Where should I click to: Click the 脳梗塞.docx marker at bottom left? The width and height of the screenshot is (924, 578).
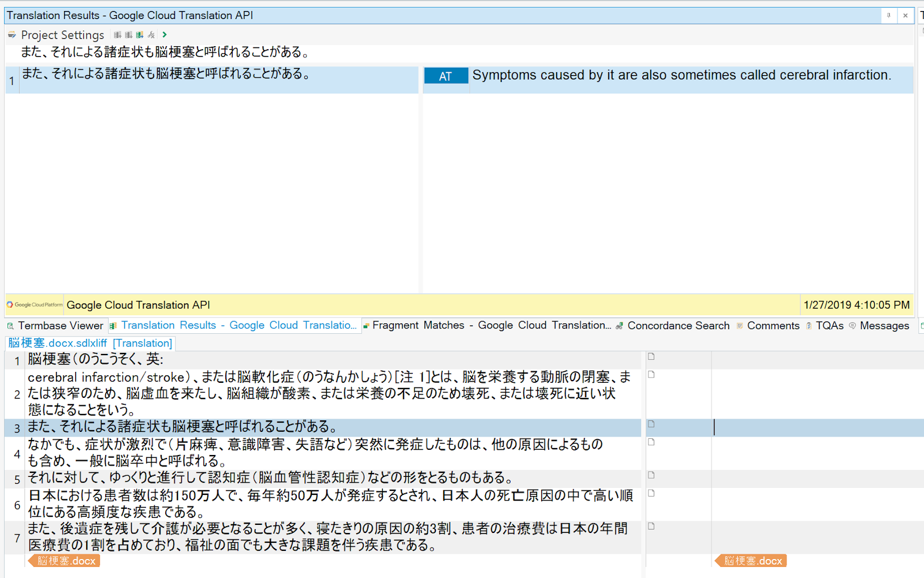64,560
